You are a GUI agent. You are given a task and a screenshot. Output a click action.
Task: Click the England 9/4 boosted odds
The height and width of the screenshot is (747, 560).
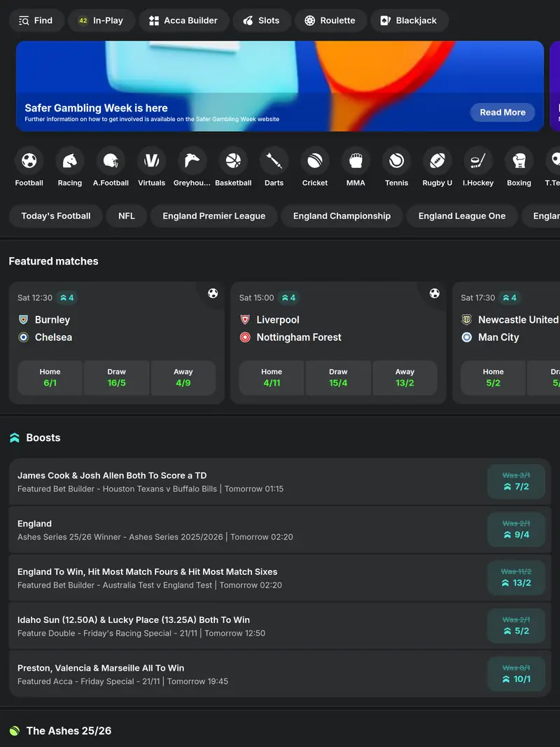coord(516,529)
